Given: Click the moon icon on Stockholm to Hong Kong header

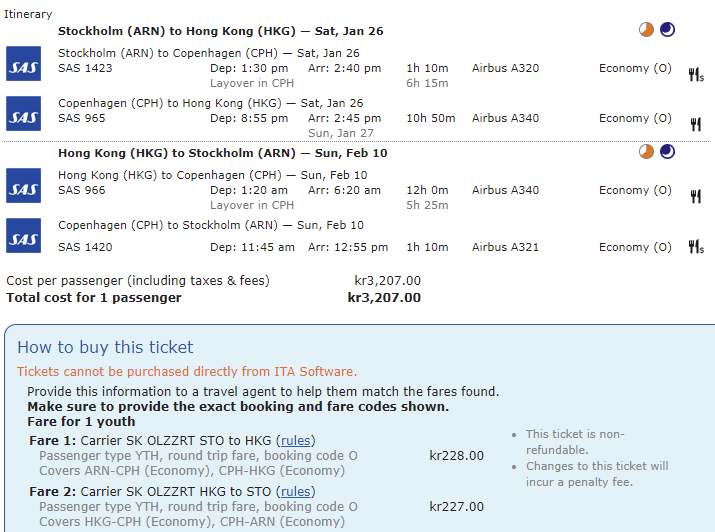Looking at the screenshot, I should pyautogui.click(x=667, y=30).
